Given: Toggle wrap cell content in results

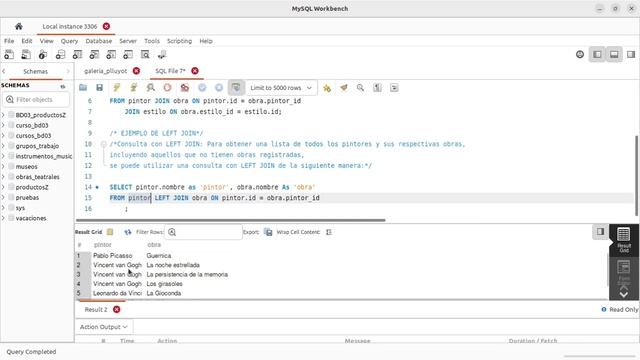Looking at the screenshot, I should point(329,232).
